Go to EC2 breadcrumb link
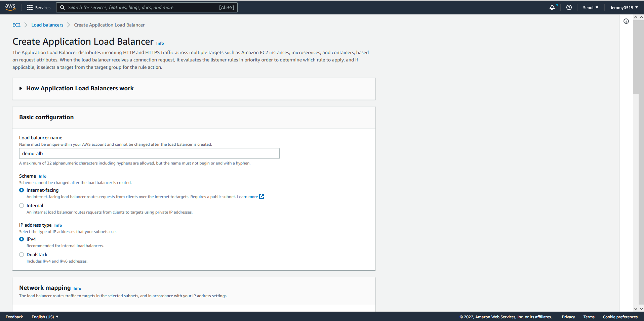Viewport: 644px width, 321px height. tap(16, 25)
